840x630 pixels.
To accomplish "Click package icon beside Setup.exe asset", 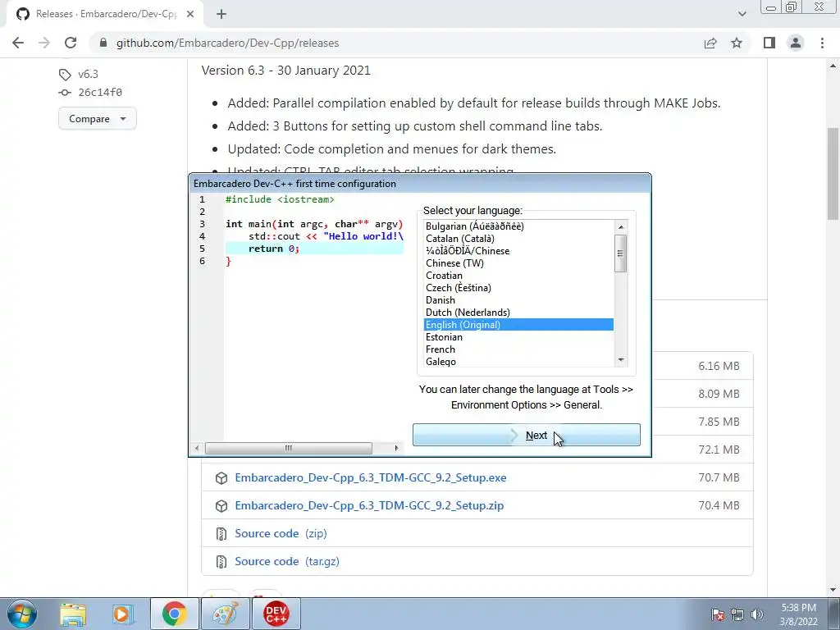I will [x=221, y=478].
